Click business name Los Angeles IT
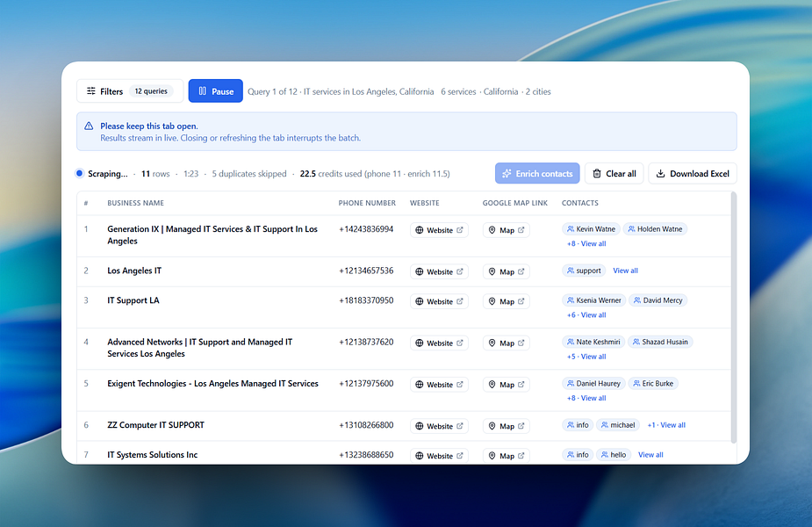This screenshot has width=812, height=527. (x=134, y=271)
